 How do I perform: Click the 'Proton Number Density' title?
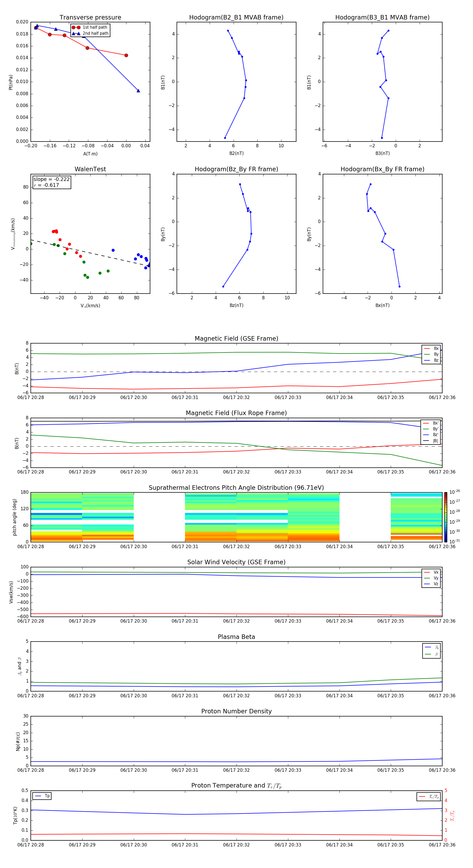point(236,711)
